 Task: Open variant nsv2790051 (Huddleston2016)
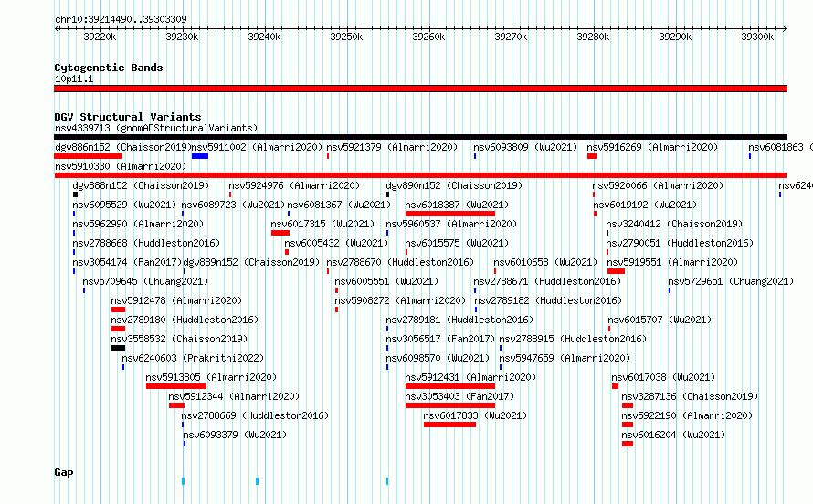coord(680,243)
